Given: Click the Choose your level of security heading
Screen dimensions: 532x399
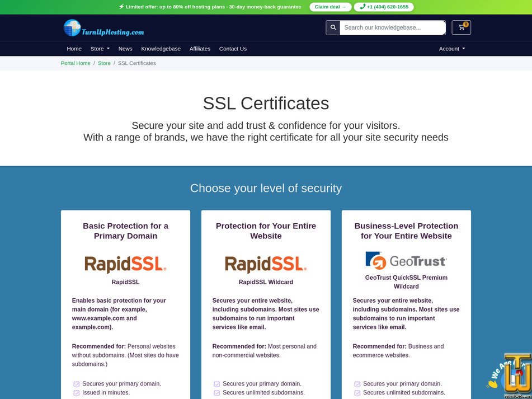Looking at the screenshot, I should (x=266, y=188).
